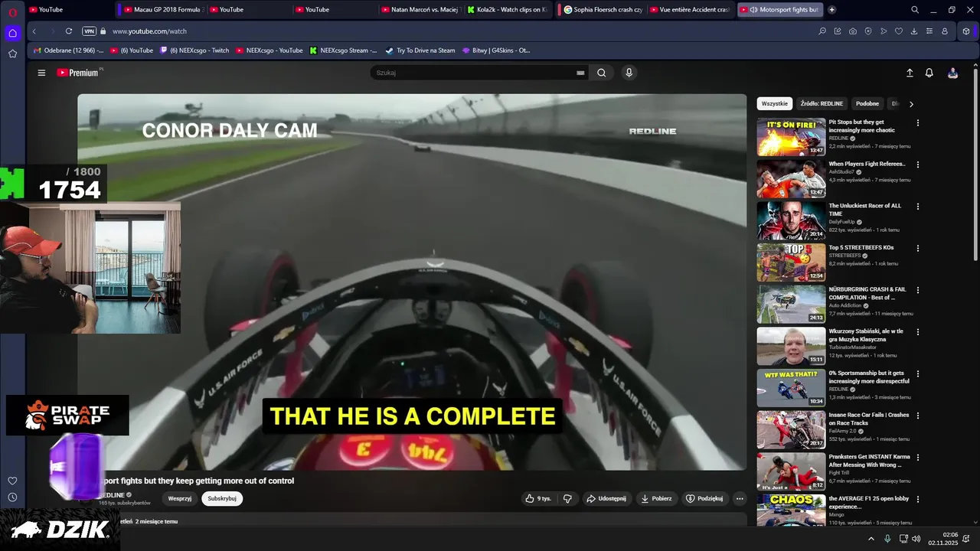Screen dimensions: 980x551
Task: Like the video with the 9 tys. thumbs-up
Action: click(x=538, y=498)
